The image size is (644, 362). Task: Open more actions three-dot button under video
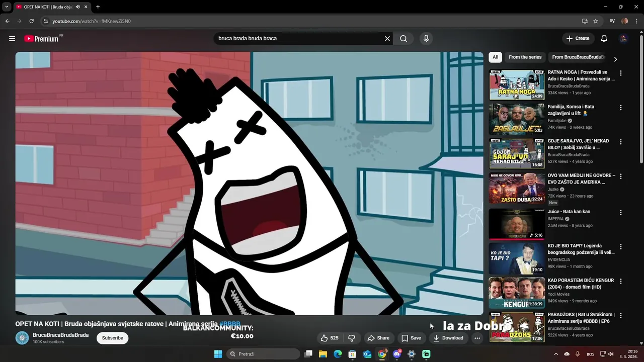(x=477, y=338)
